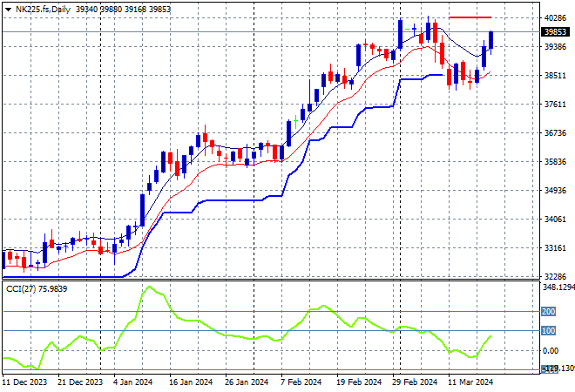Click the NK225.fs,Daily chart title text
Image resolution: width=575 pixels, height=392 pixels.
click(44, 9)
